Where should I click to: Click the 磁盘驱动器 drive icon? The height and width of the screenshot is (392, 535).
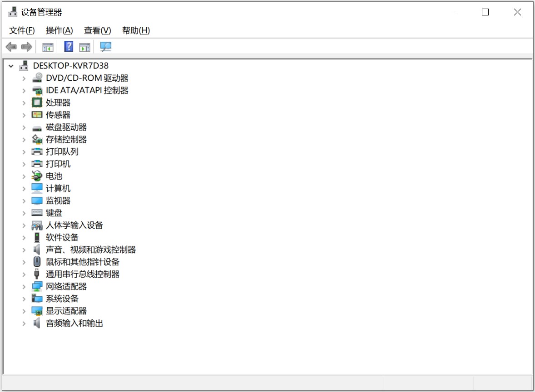coord(37,128)
